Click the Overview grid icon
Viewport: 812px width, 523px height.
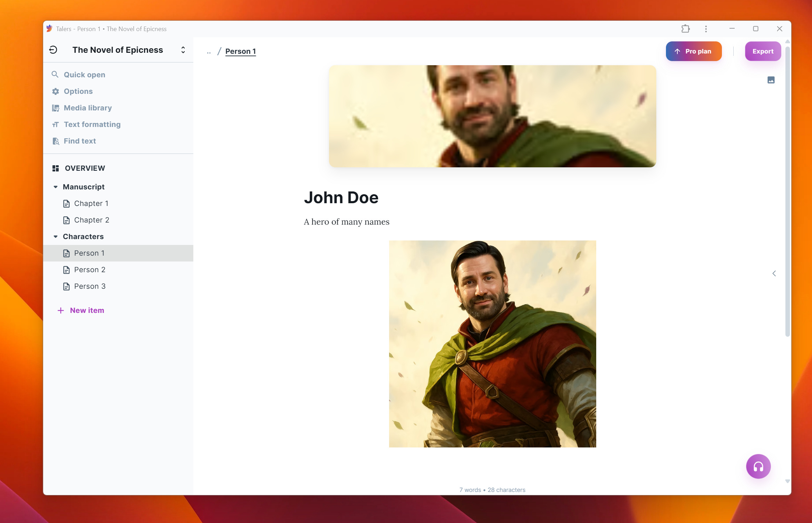click(x=55, y=168)
